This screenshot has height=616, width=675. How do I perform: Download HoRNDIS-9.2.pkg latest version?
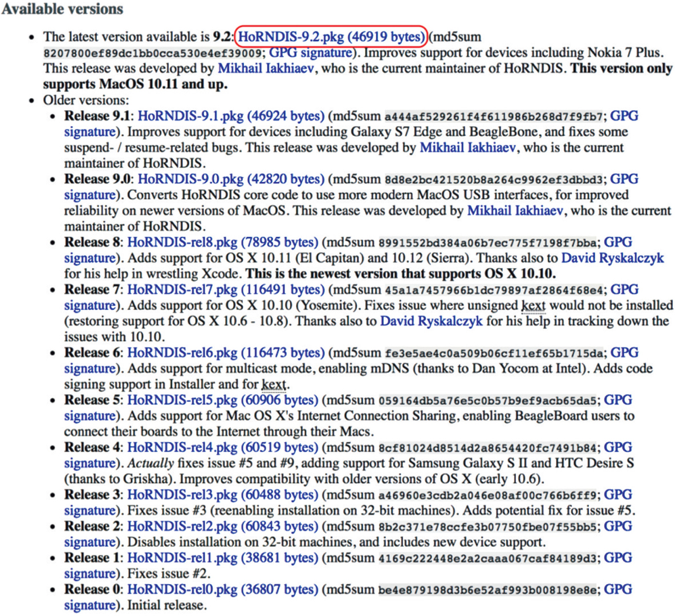[x=331, y=37]
